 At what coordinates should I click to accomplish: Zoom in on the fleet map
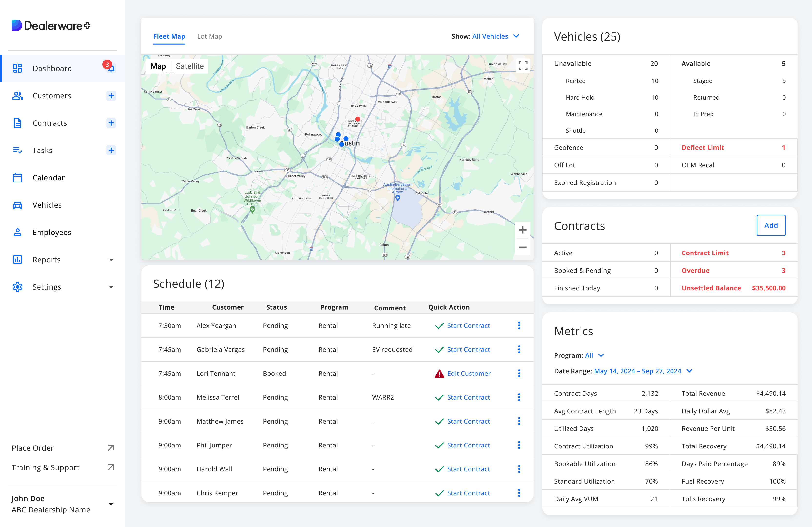coord(522,230)
